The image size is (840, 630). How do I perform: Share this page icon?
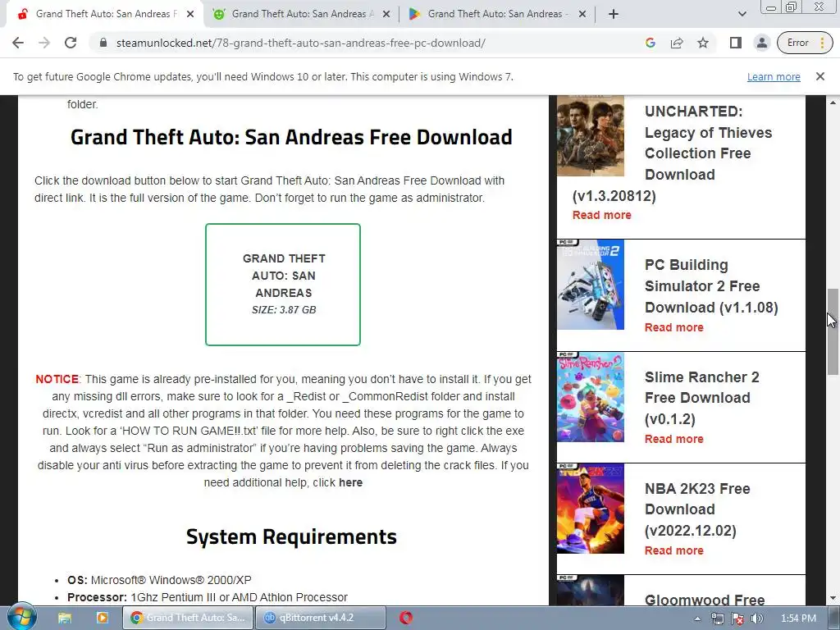pos(677,43)
